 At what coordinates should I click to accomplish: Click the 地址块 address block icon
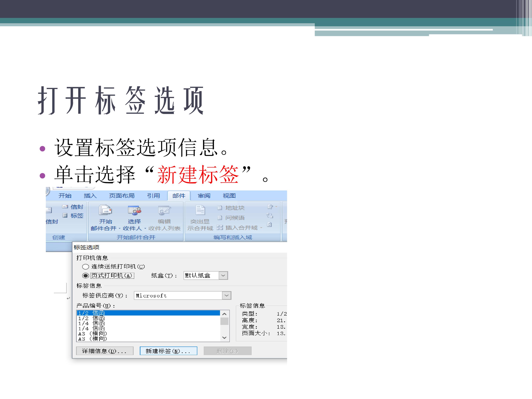coord(220,208)
